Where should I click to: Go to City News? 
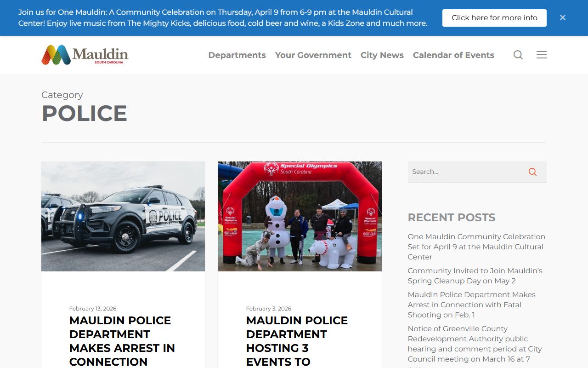point(382,55)
